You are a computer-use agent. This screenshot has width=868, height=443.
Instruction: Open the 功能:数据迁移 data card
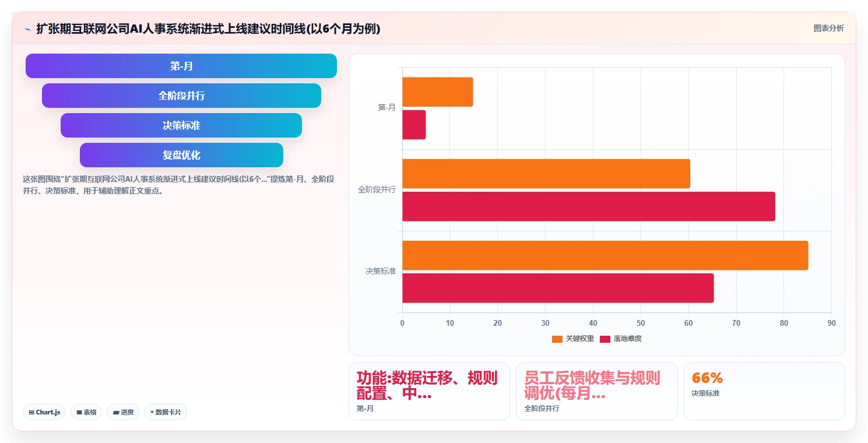[x=429, y=391]
